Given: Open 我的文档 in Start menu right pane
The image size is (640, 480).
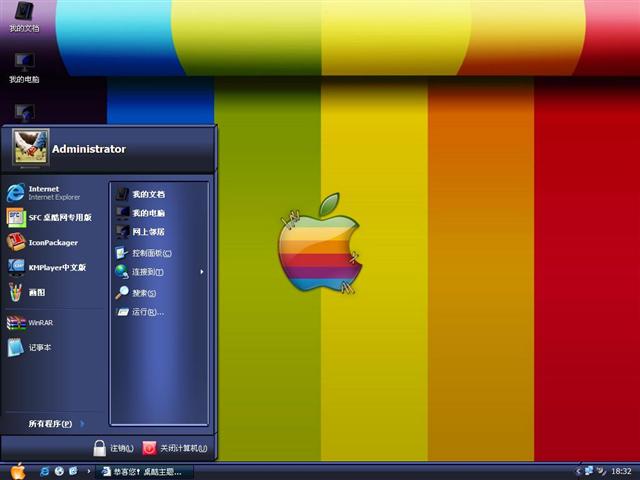Looking at the screenshot, I should [x=140, y=194].
